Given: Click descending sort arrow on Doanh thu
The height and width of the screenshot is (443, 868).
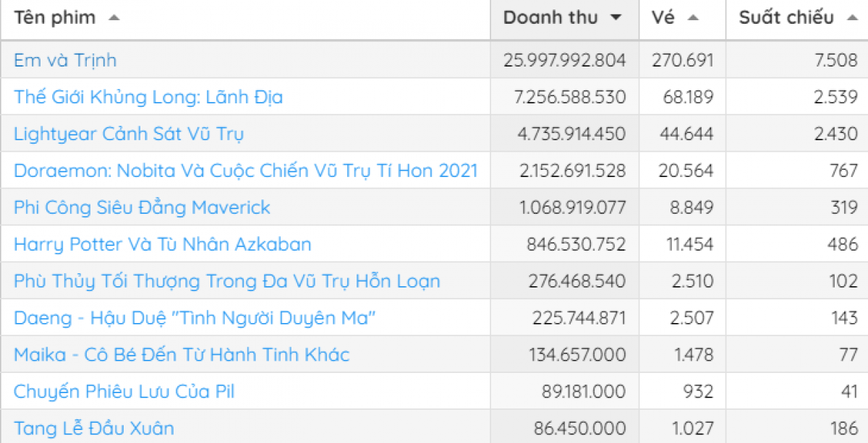Looking at the screenshot, I should pos(616,18).
